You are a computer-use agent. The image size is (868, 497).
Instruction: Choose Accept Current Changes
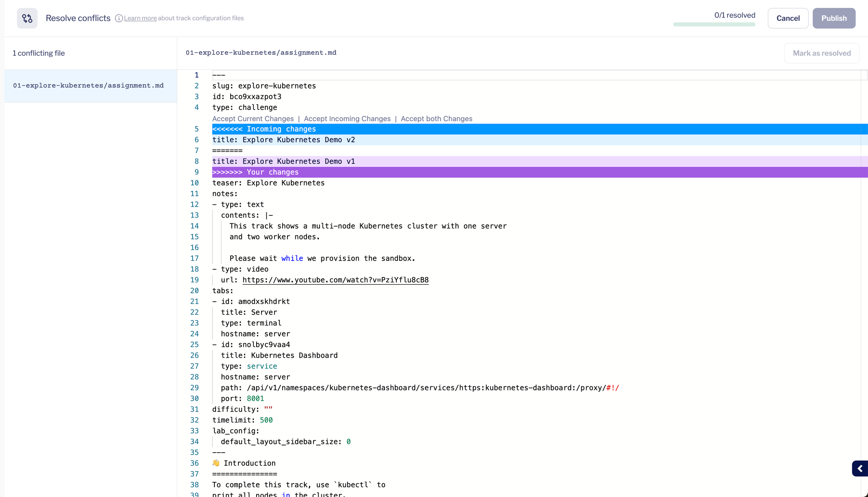[253, 119]
